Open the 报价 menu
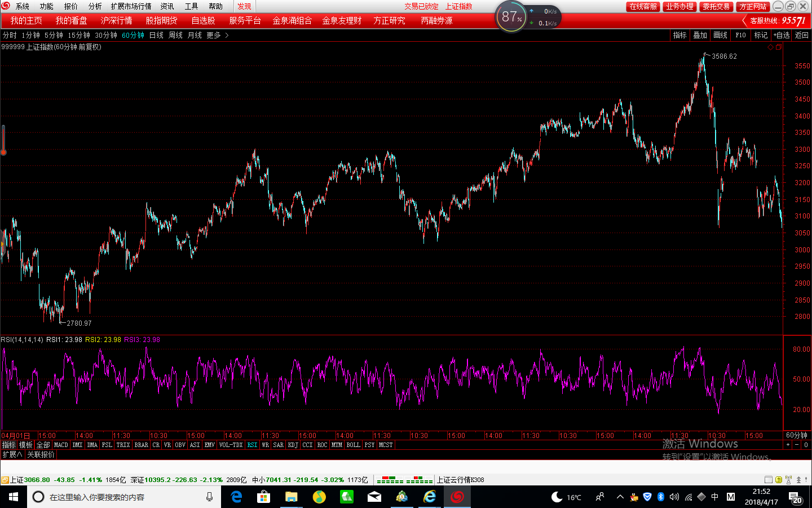Viewport: 812px width, 508px height. pyautogui.click(x=70, y=6)
